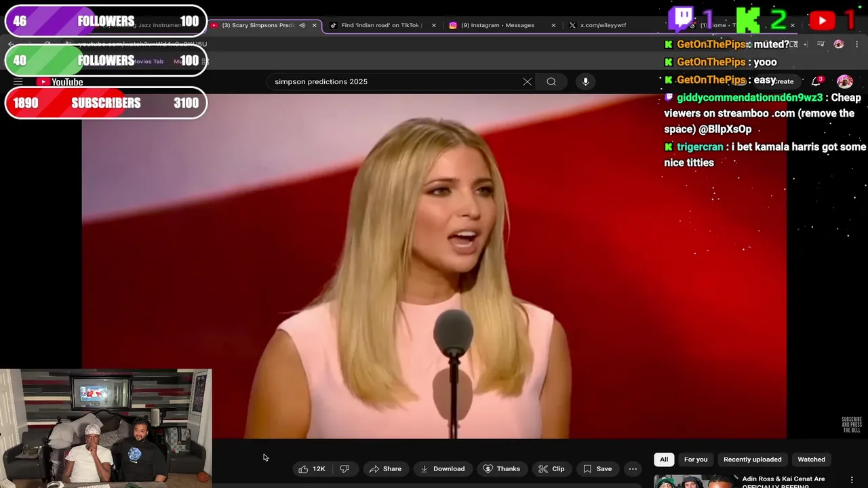Select the Watched filter chip
868x488 pixels.
(x=811, y=460)
